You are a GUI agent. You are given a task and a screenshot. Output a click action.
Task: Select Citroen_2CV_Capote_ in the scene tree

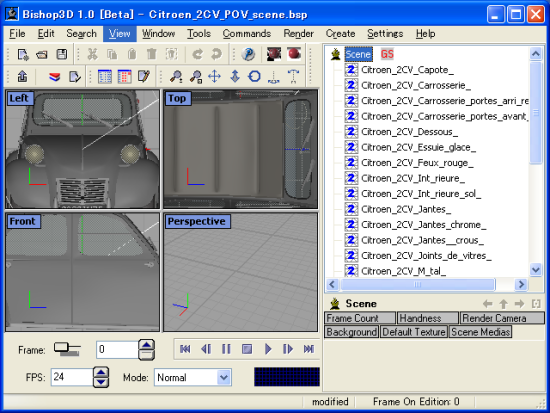click(x=407, y=70)
